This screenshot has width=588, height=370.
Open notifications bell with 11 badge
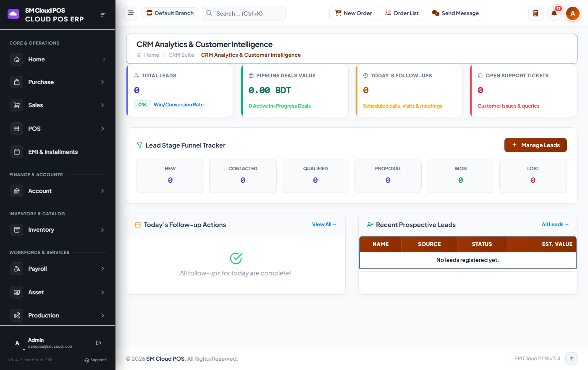pyautogui.click(x=554, y=13)
